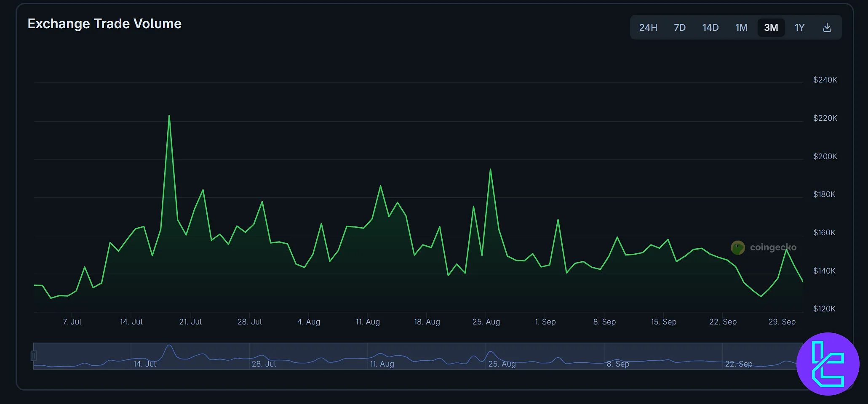Click the 28. Jul label in navigator

[x=264, y=364]
